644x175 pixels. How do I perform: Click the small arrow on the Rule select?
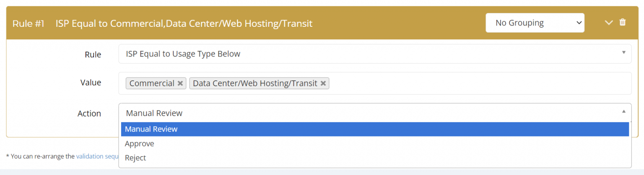623,53
